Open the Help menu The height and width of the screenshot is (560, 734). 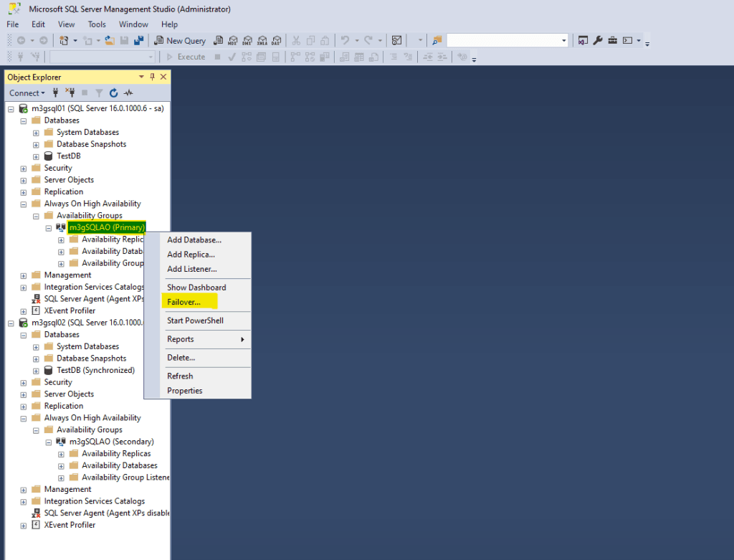(169, 24)
